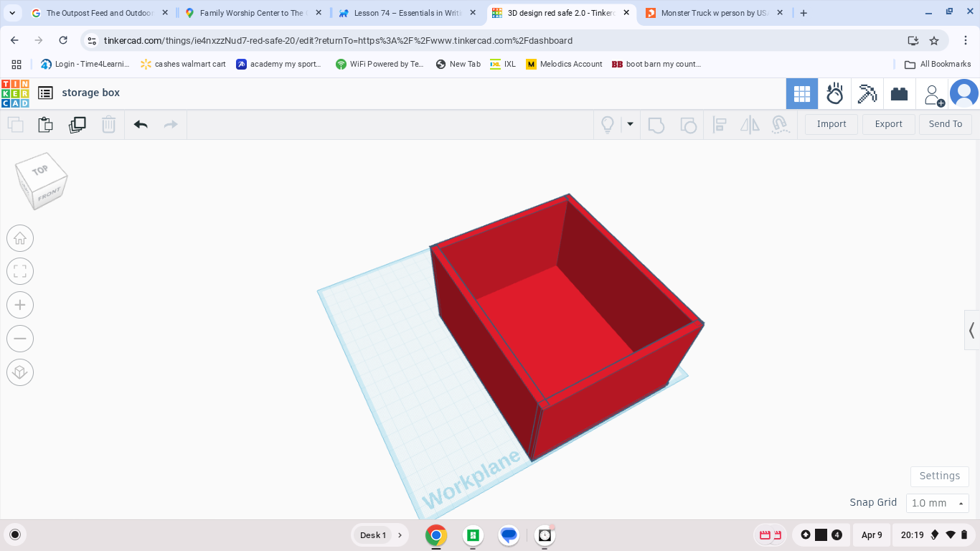
Task: Open the Bricks mode icon
Action: coord(899,94)
